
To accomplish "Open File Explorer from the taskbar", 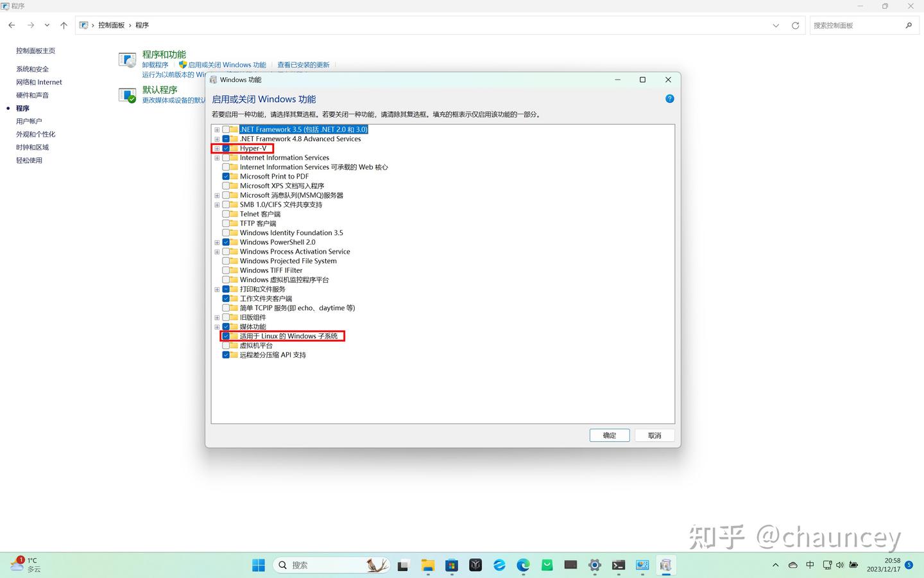I will [427, 566].
